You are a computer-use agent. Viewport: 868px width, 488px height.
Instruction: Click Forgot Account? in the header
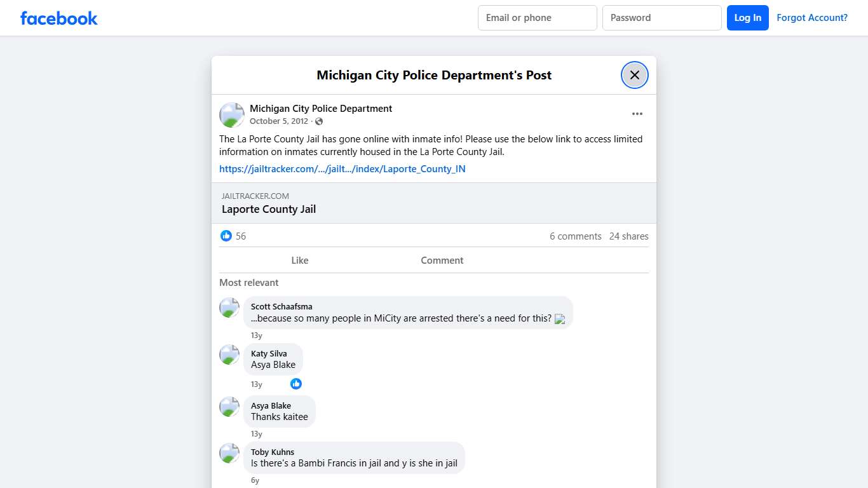click(x=812, y=18)
